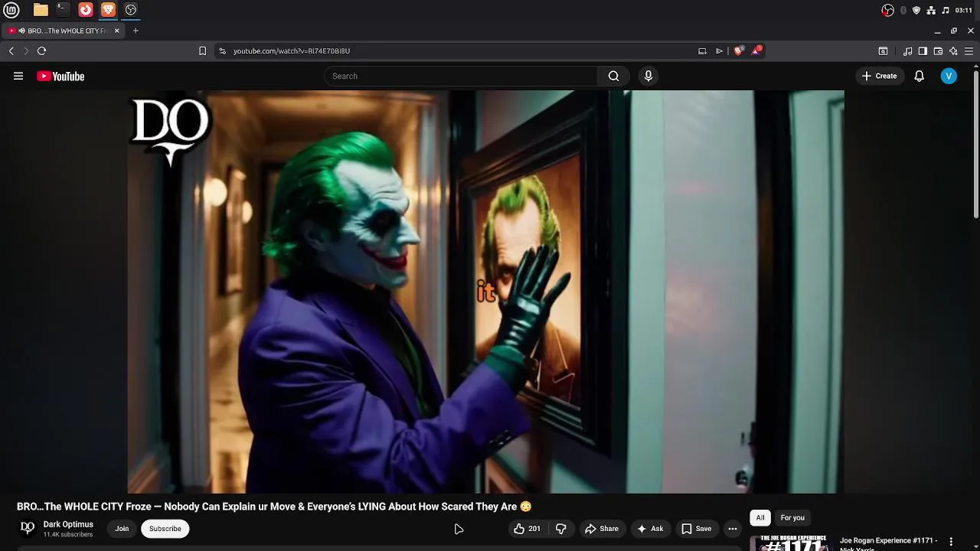Click the cast/install icon in address bar
980x551 pixels.
pos(702,51)
